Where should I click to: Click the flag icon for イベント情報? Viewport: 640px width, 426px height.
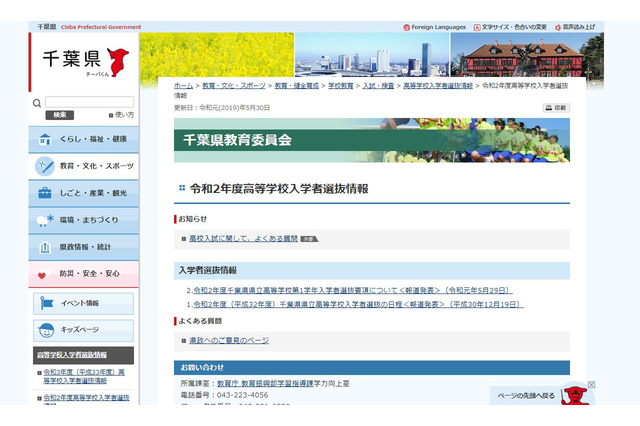pos(47,303)
